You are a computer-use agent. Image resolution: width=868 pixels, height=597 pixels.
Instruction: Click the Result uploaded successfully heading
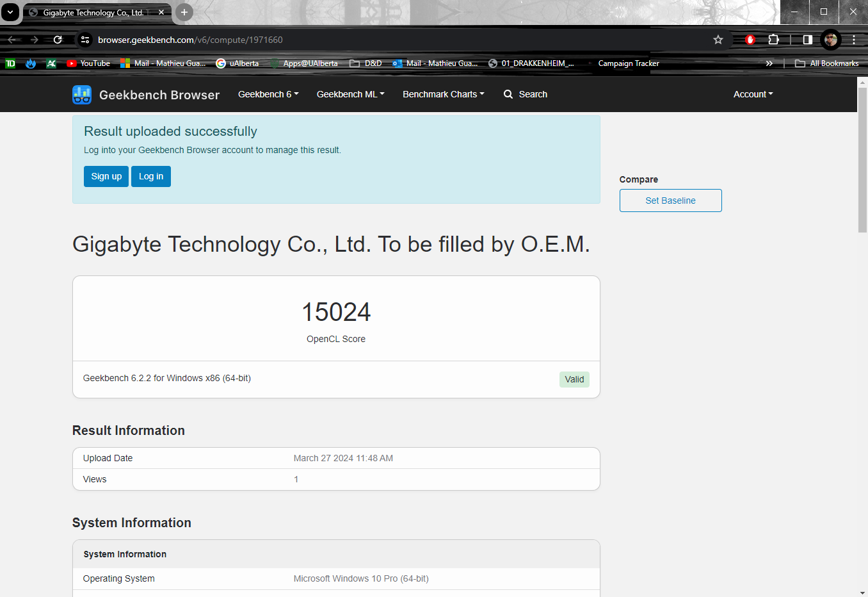(170, 131)
